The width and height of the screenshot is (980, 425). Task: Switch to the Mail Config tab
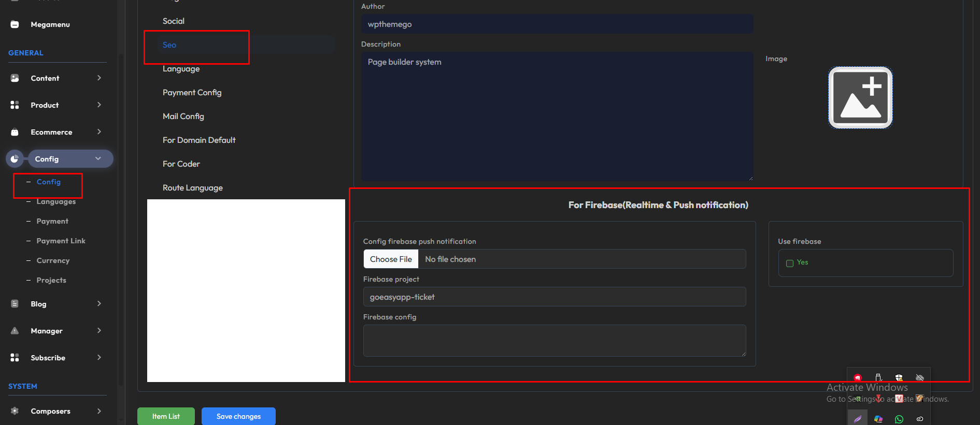click(x=183, y=116)
